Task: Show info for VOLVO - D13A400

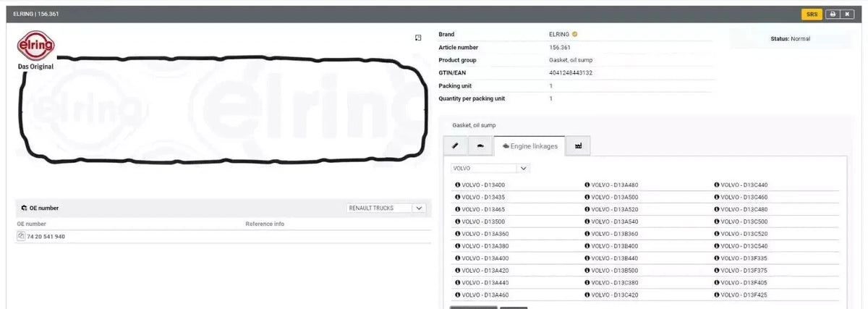Action: [458, 258]
